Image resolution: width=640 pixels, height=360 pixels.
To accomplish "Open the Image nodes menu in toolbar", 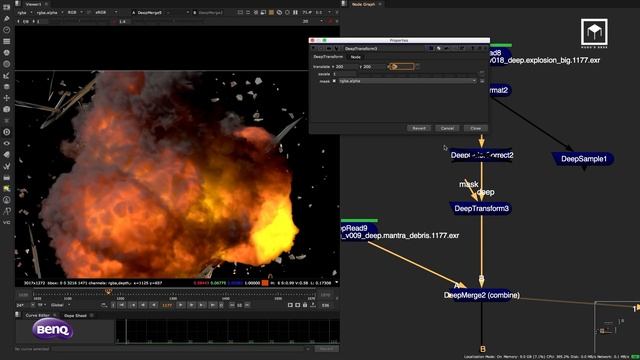I will pos(7,7).
